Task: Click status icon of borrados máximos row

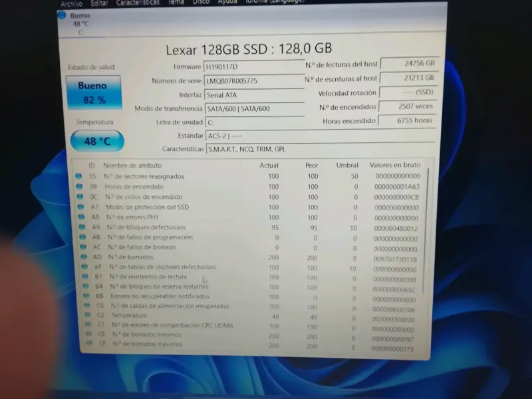Action: (90, 343)
